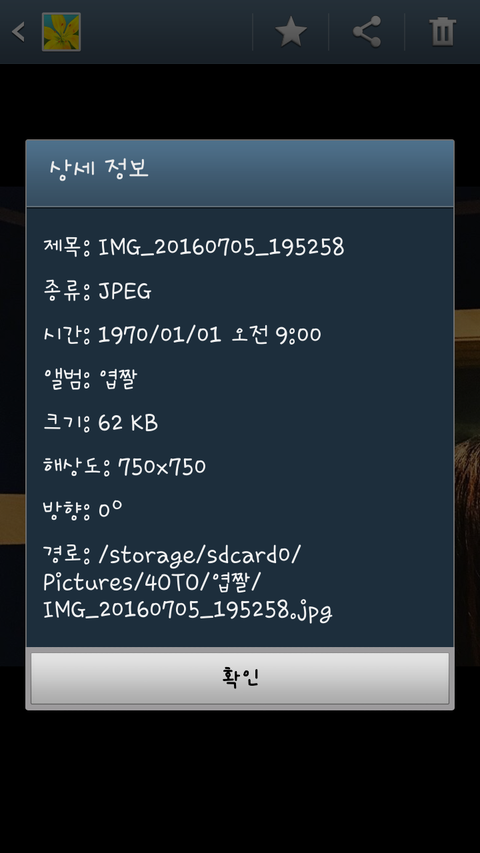Select the IMG_20160705_195258.jpg filename line
Screen dimensions: 480x853
188,610
